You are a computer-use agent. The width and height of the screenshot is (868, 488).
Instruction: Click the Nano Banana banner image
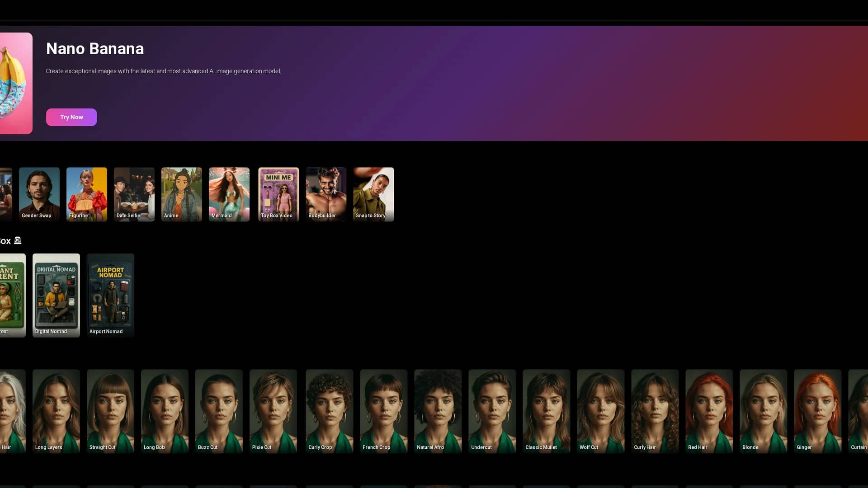[16, 83]
